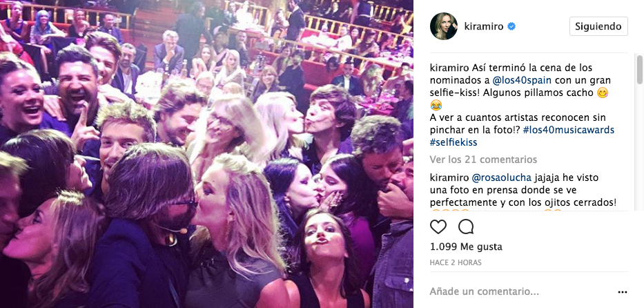This screenshot has height=308, width=644.
Task: Click the laughing emoji in the caption
Action: point(436,105)
